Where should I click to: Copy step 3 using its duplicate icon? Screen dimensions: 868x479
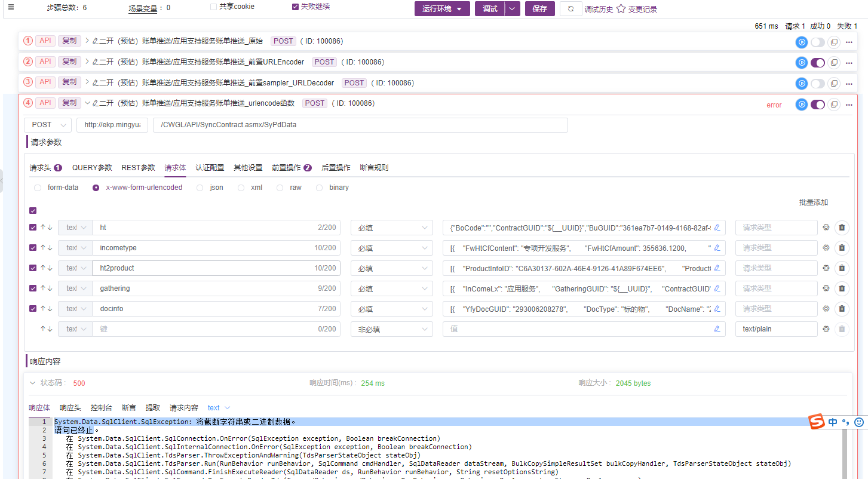pos(834,84)
